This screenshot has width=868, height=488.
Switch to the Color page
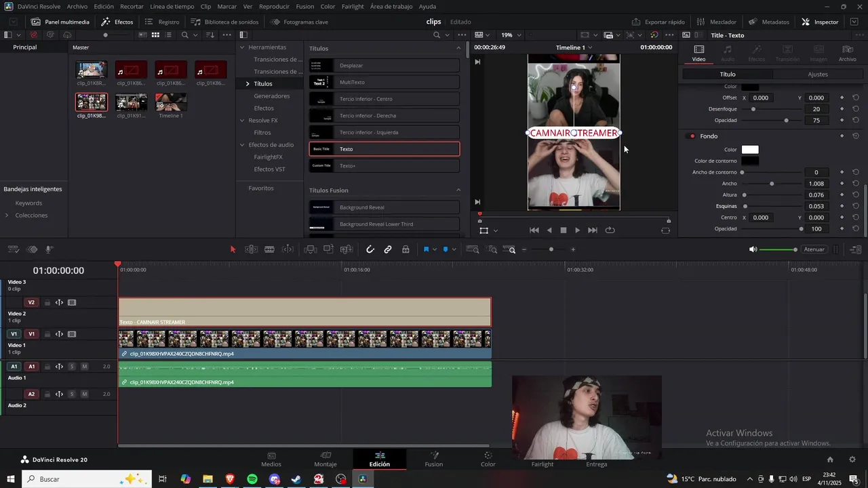[x=488, y=460]
